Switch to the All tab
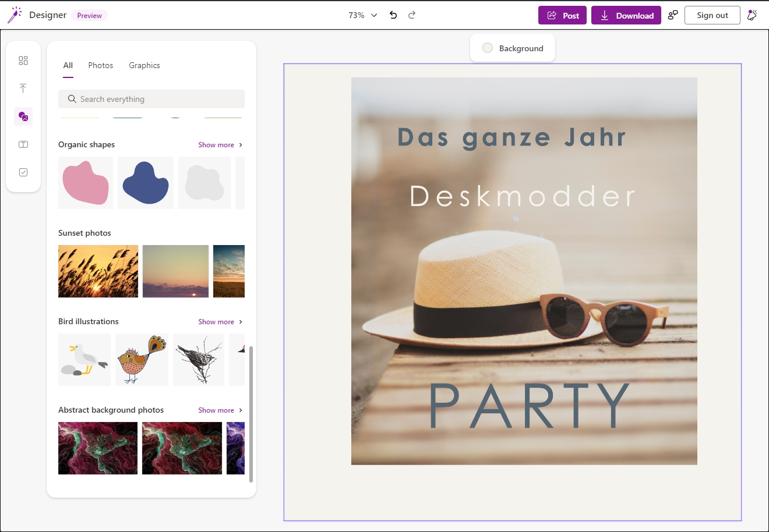The height and width of the screenshot is (532, 769). click(x=68, y=65)
